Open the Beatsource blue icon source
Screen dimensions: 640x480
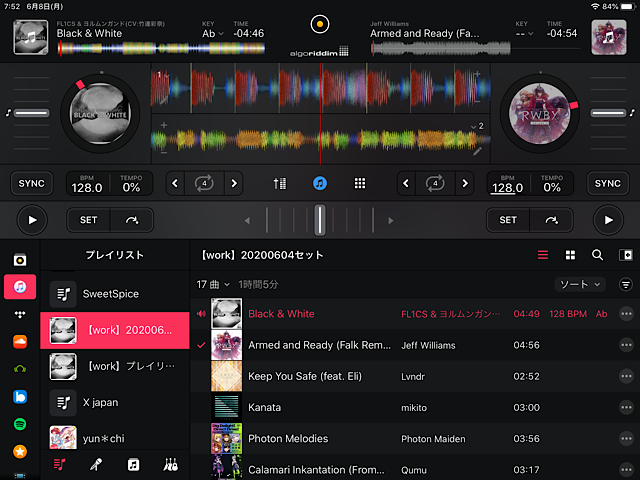(x=20, y=397)
